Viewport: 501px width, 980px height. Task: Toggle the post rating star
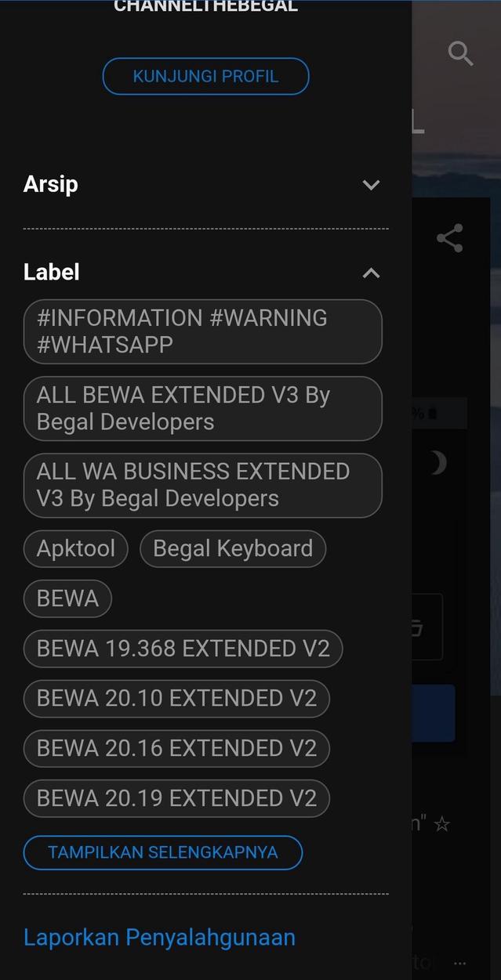coord(441,823)
